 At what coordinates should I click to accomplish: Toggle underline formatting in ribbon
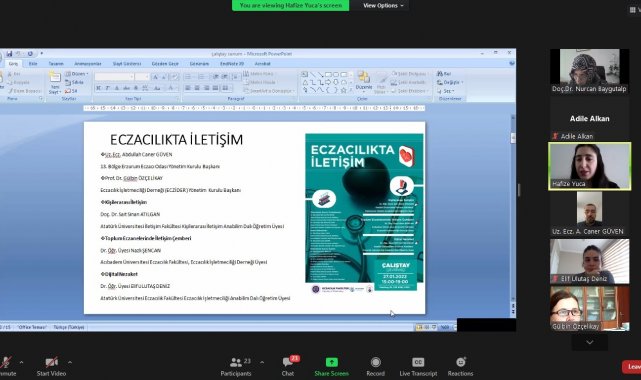pyautogui.click(x=117, y=88)
